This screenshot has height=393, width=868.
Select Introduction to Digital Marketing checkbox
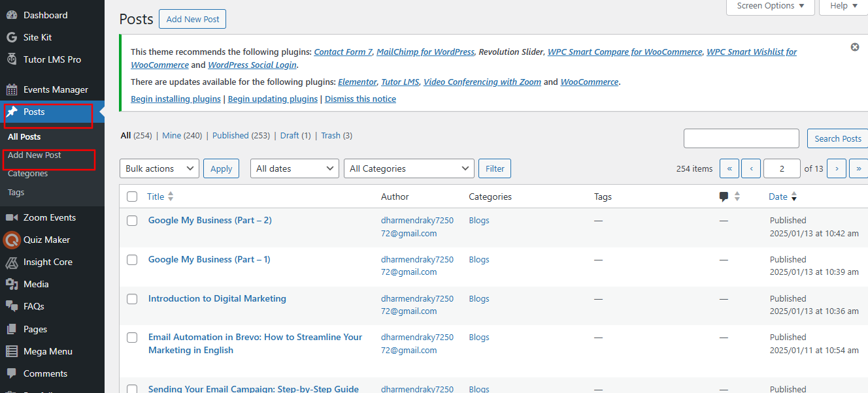pos(132,299)
